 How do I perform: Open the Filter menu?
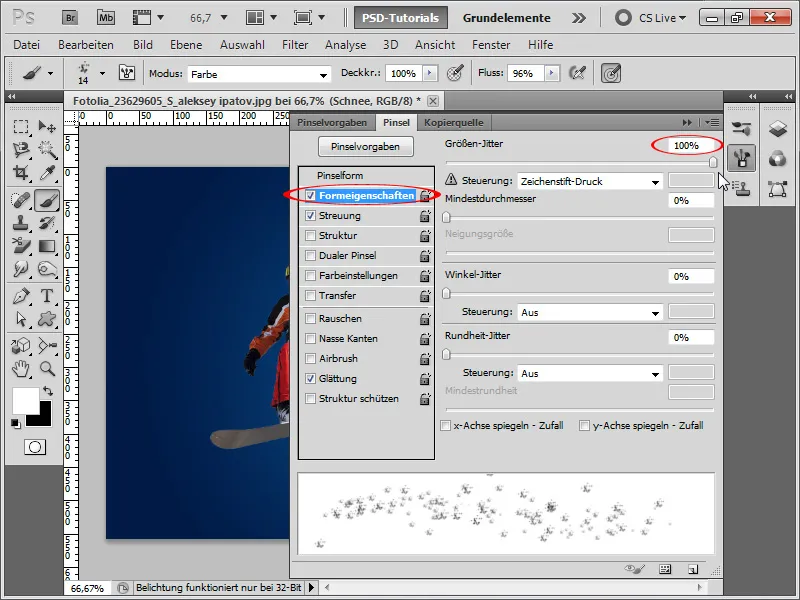295,45
